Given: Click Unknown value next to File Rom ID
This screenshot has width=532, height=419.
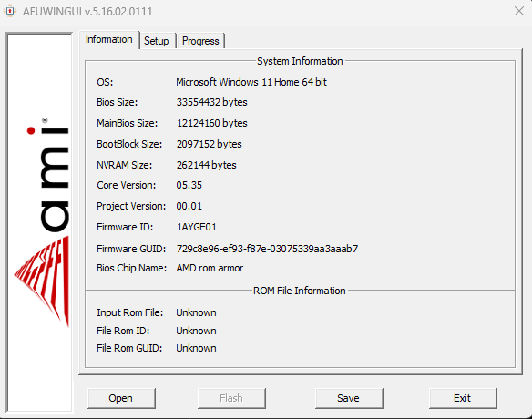Looking at the screenshot, I should tap(196, 331).
